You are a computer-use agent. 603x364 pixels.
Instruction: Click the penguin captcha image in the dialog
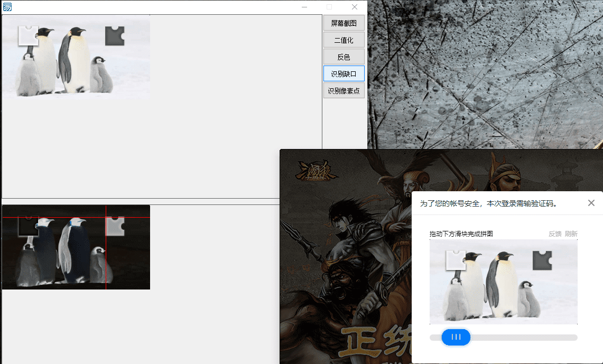point(503,281)
